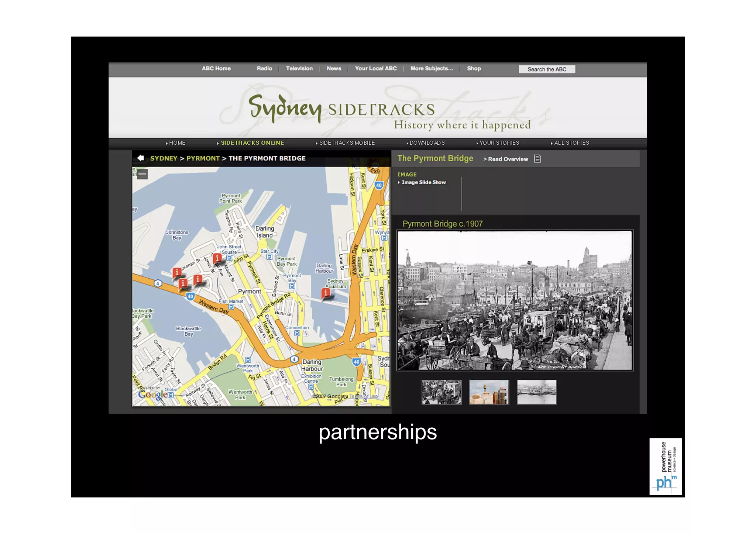Open More Subjects menu

pyautogui.click(x=432, y=69)
